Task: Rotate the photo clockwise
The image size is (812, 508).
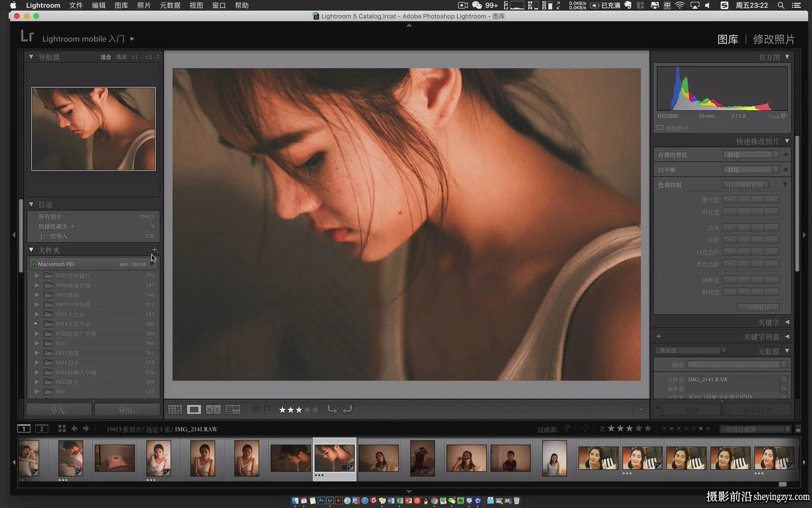Action: point(347,409)
